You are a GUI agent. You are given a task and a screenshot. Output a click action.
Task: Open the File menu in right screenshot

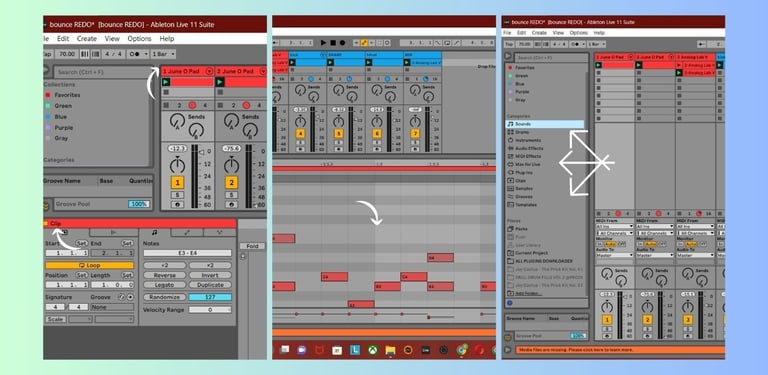click(507, 33)
